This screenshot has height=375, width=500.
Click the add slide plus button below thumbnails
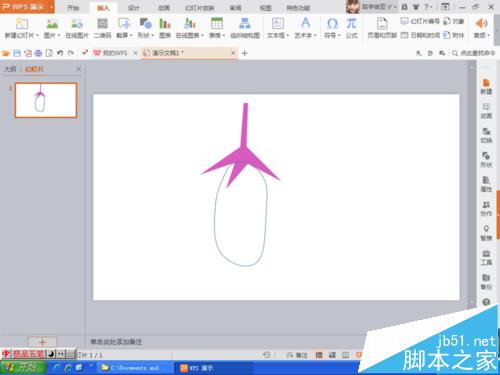tap(42, 342)
